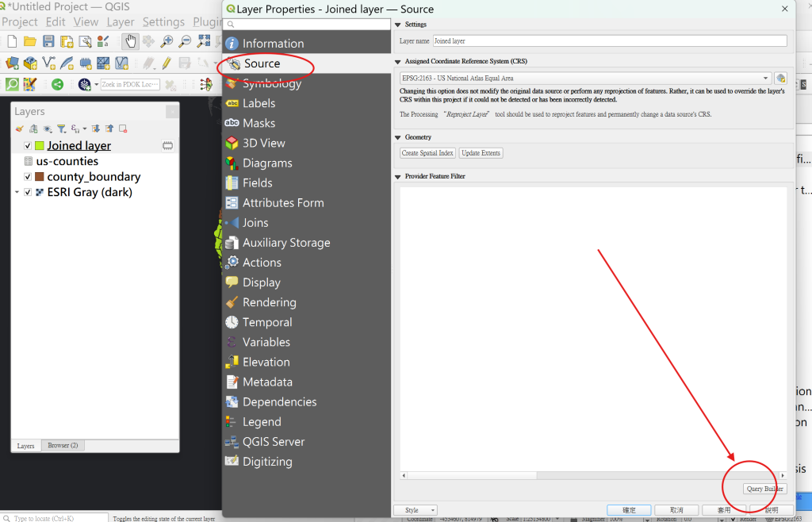Click the Zoom In magnifier tool

coord(167,41)
